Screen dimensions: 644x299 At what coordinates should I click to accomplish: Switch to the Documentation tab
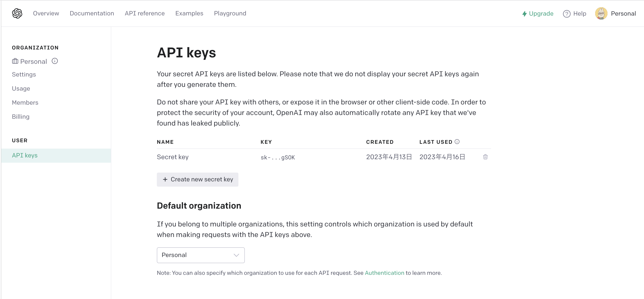point(92,13)
